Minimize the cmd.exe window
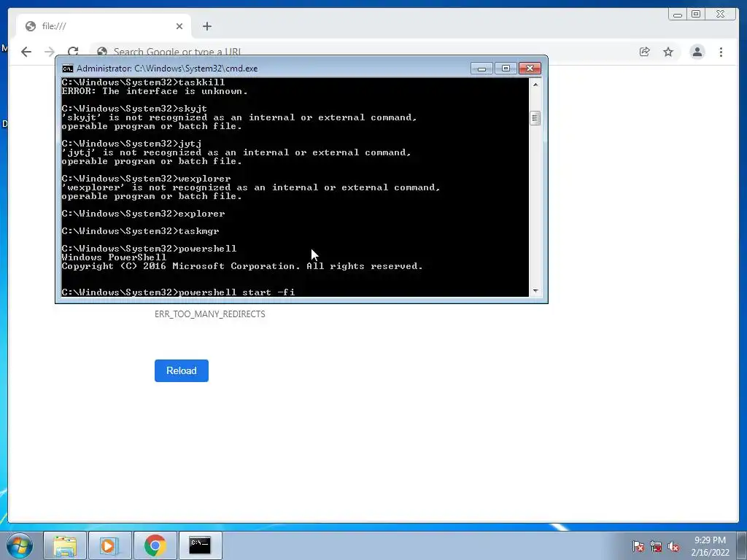 [481, 69]
